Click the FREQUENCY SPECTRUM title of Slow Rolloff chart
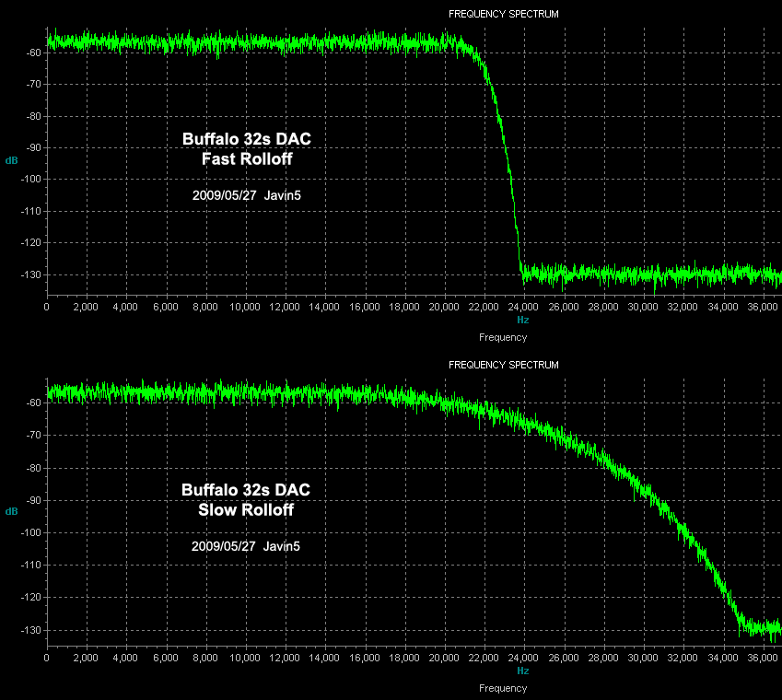 click(503, 365)
